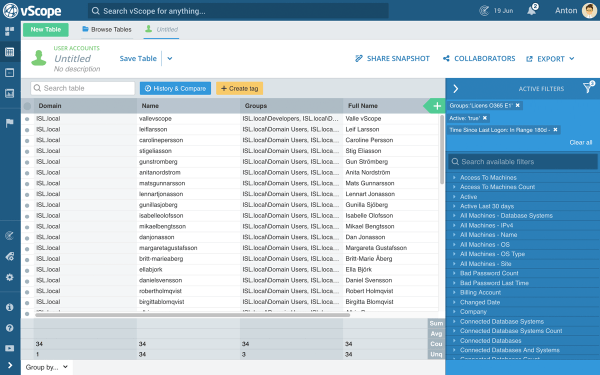
Task: Open the dashboard icon in left sidebar
Action: (x=10, y=31)
